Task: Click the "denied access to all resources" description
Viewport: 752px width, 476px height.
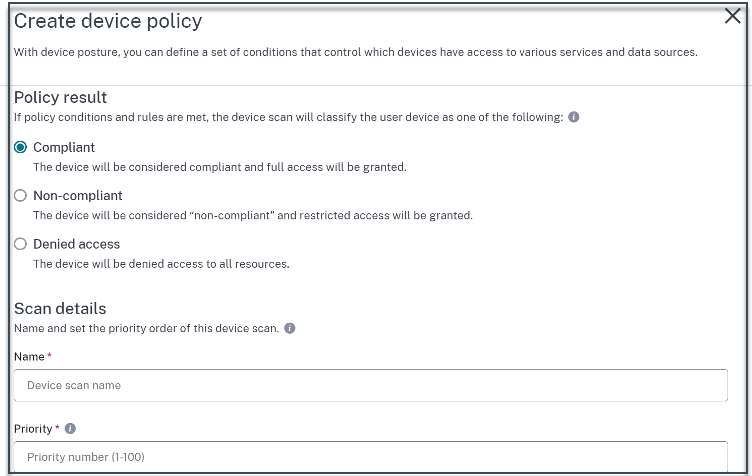Action: pos(161,264)
